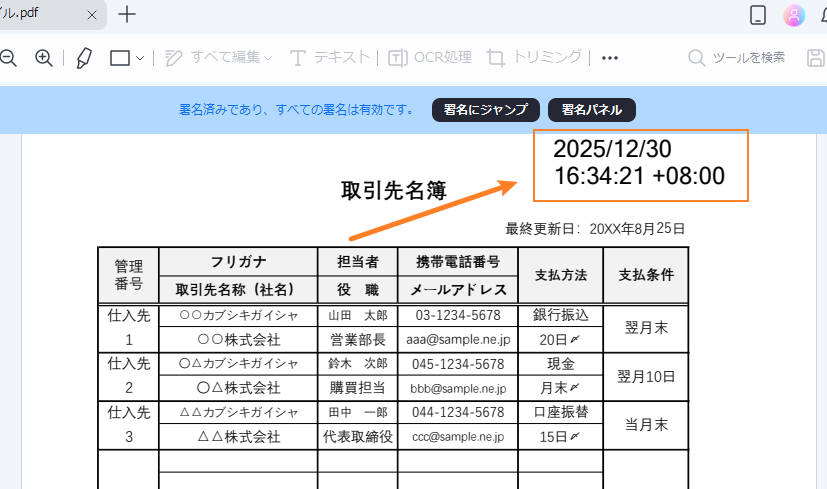Click the メールアドレス header cell
The height and width of the screenshot is (489, 827).
click(458, 290)
